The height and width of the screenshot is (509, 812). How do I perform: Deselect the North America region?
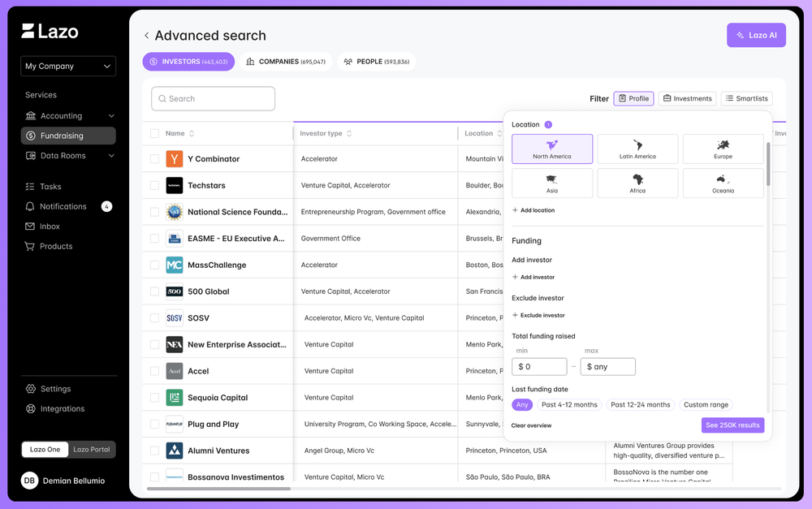552,149
